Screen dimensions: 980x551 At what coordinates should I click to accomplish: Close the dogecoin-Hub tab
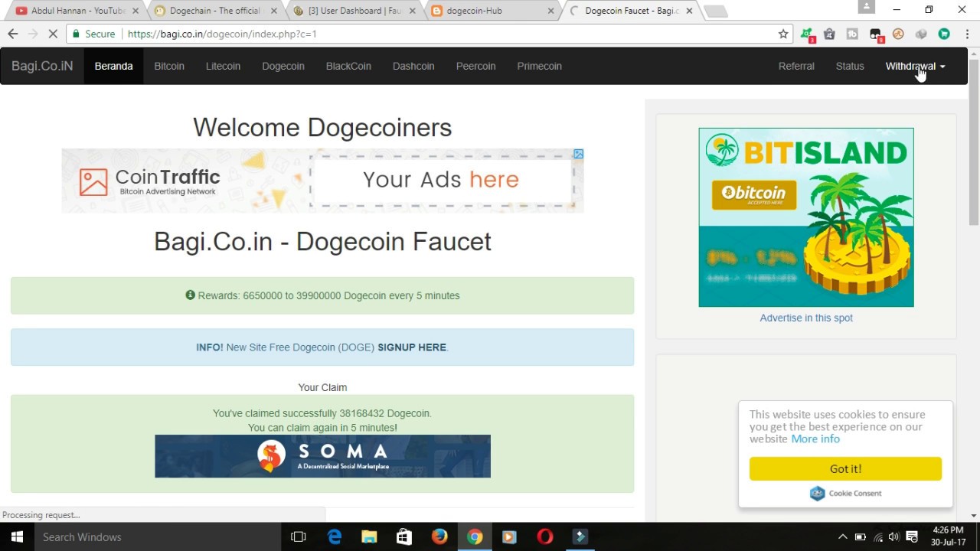(x=551, y=11)
